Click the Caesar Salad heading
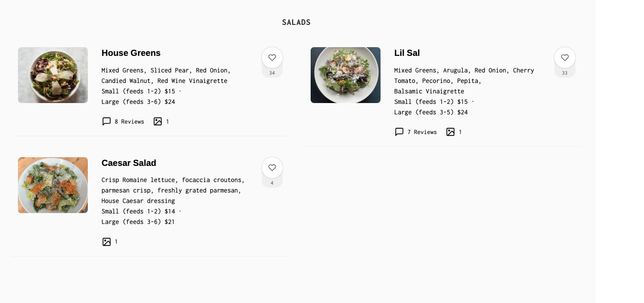The width and height of the screenshot is (644, 303). 129,163
